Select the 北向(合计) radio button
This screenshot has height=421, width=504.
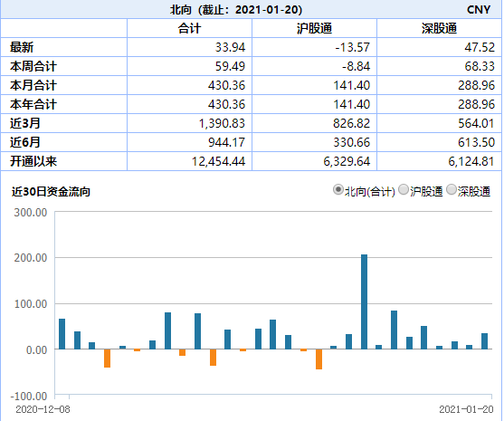pos(338,190)
